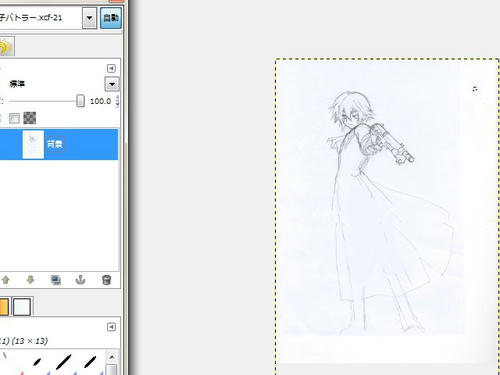Click the opacity slider handle
This screenshot has width=500, height=375.
tap(80, 101)
